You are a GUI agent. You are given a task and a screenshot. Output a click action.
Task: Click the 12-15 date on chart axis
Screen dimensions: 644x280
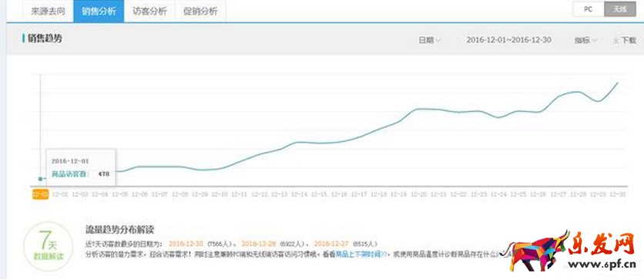319,194
